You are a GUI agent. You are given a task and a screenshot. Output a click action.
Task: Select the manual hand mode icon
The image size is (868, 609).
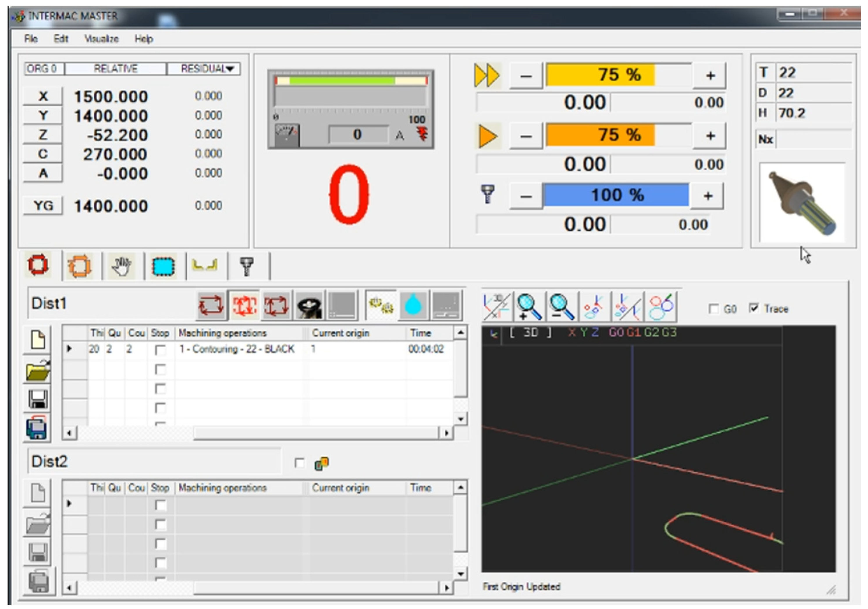pos(122,266)
